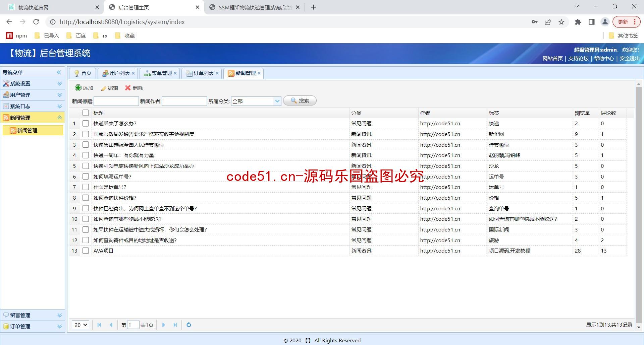Close the 新闻管理 tab
644x345 pixels.
(x=259, y=73)
